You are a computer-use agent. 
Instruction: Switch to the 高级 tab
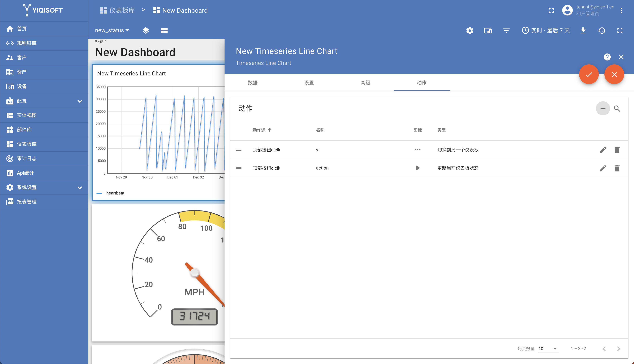(365, 83)
